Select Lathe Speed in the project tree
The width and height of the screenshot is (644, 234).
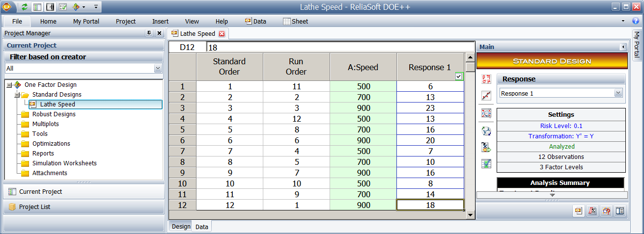[x=57, y=104]
